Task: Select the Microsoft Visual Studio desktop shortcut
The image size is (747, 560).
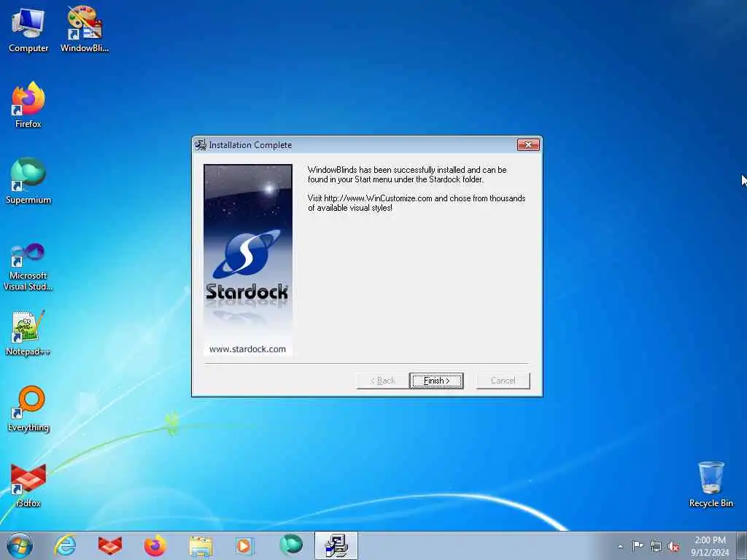Action: coord(28,267)
